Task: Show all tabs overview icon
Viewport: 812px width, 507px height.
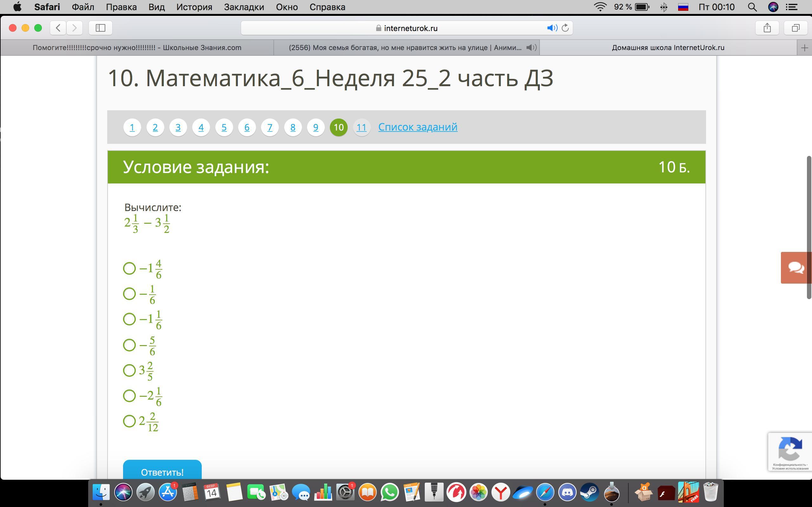Action: [x=796, y=28]
